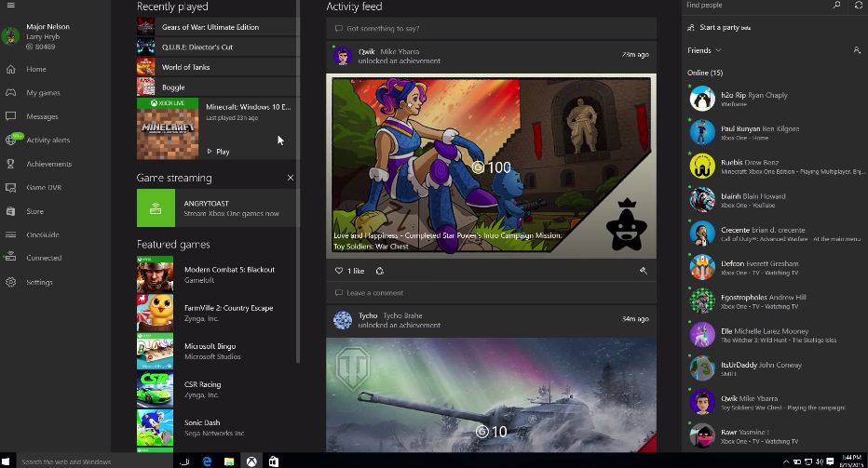Open friend Ruebis Drew Benz
Image resolution: width=868 pixels, height=468 pixels.
[775, 167]
